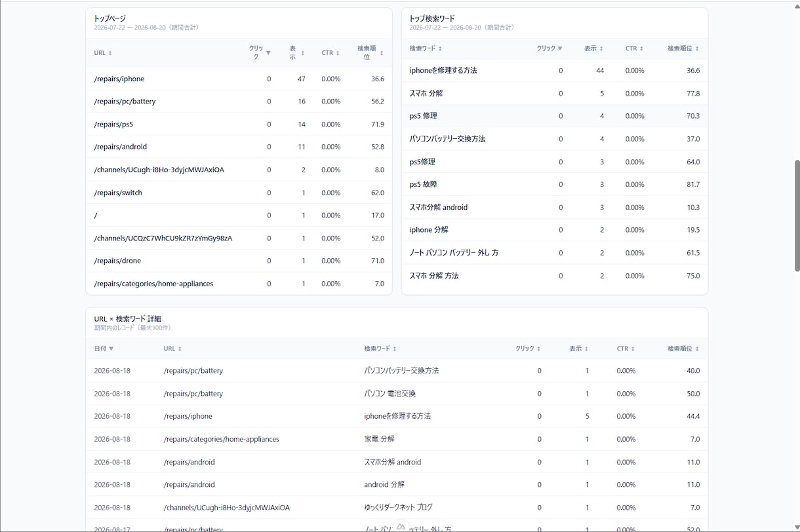Sort トップ検索ワード table by 表示 column
800x532 pixels.
coord(594,48)
